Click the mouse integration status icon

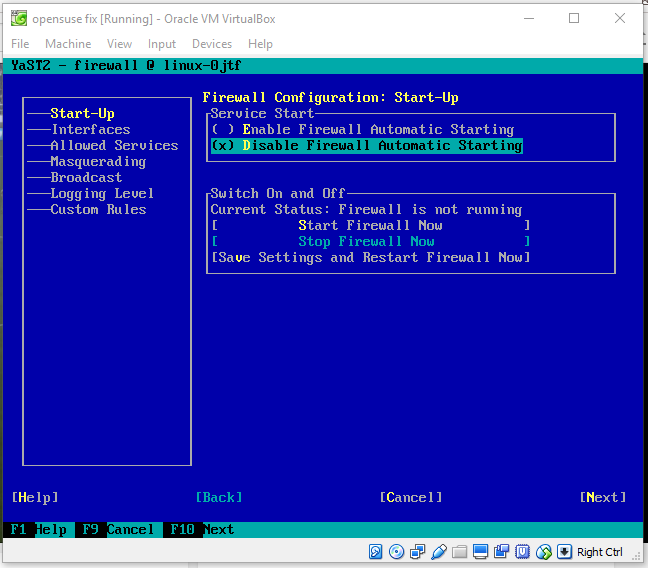pos(544,551)
